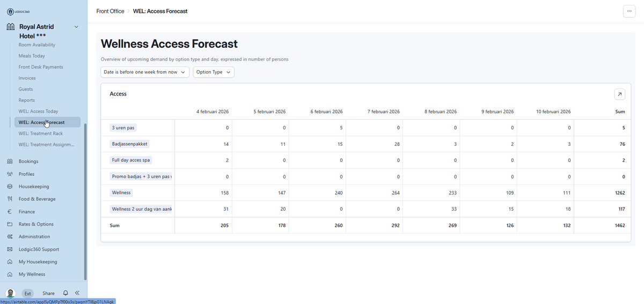Open My Housekeeping home icon

pyautogui.click(x=10, y=262)
